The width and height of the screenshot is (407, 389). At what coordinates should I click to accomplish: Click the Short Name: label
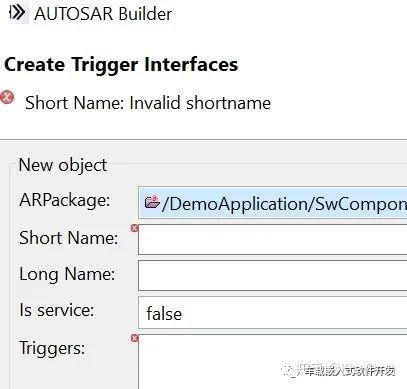[69, 238]
